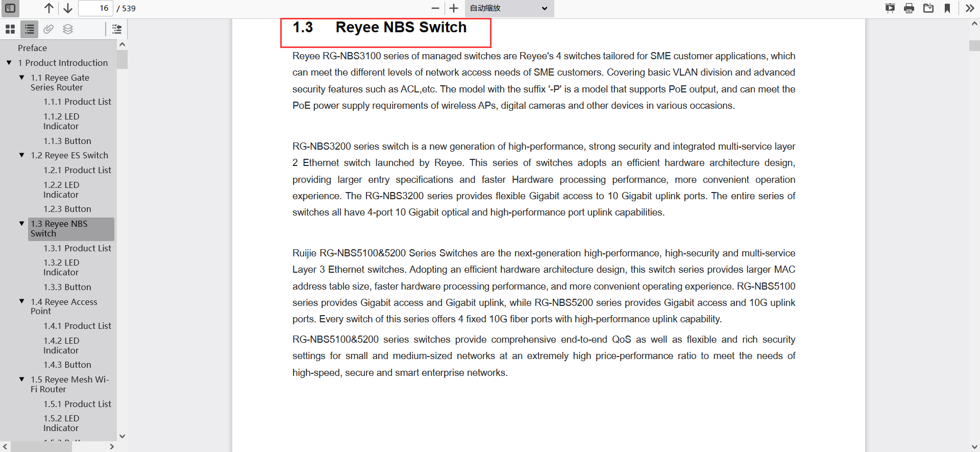Click outline horizontal scroll-left arrow
Viewport: 980px width, 452px height.
(5, 446)
